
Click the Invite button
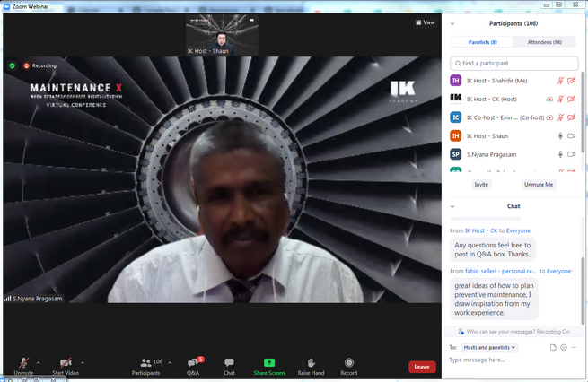point(481,184)
